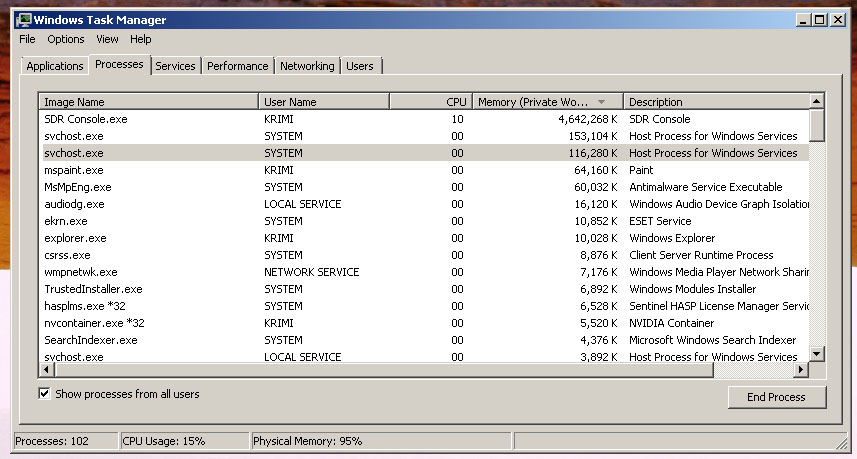Click the horizontal scrollbar left arrow
Viewport: 857px width, 459px height.
pyautogui.click(x=47, y=370)
